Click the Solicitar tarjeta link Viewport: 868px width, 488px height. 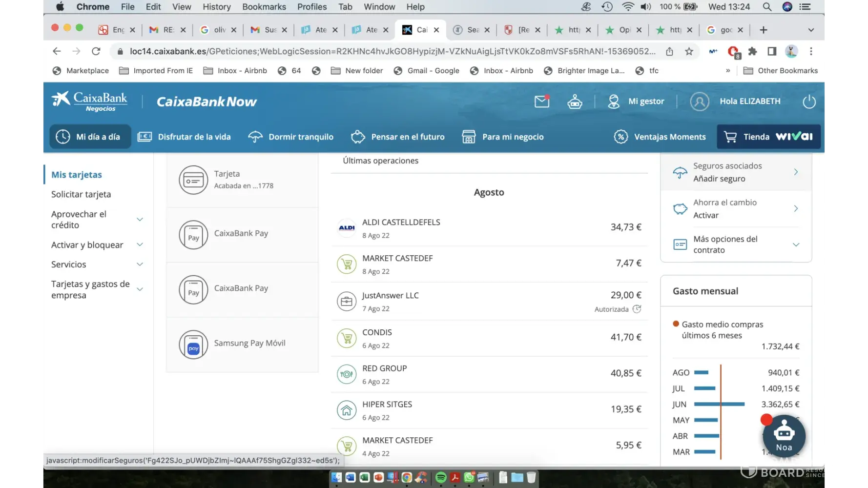coord(81,194)
